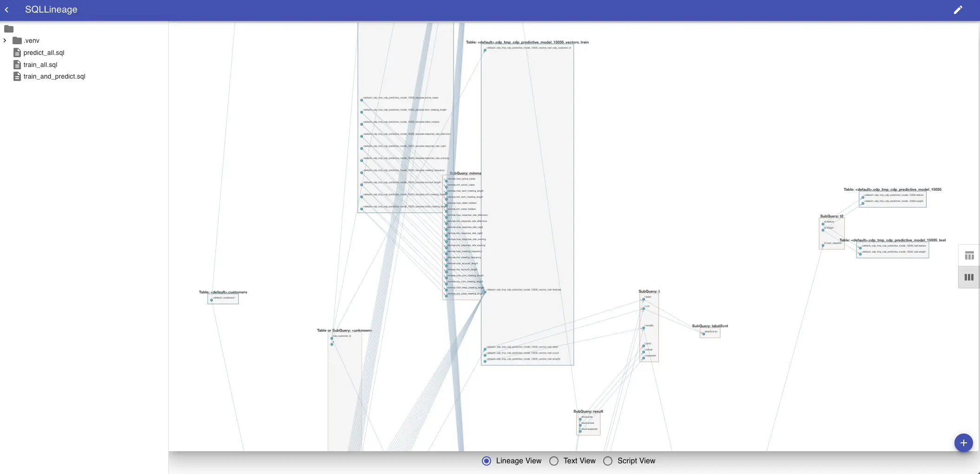Screen dimensions: 980x474
Task: Click the pencil edit icon
Action: [958, 10]
